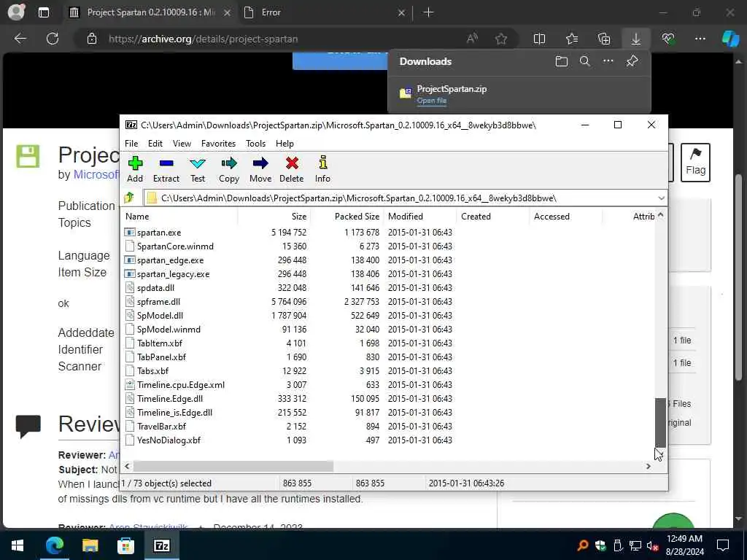Run the Test archive tool
Screen dimensions: 747x560
197,169
